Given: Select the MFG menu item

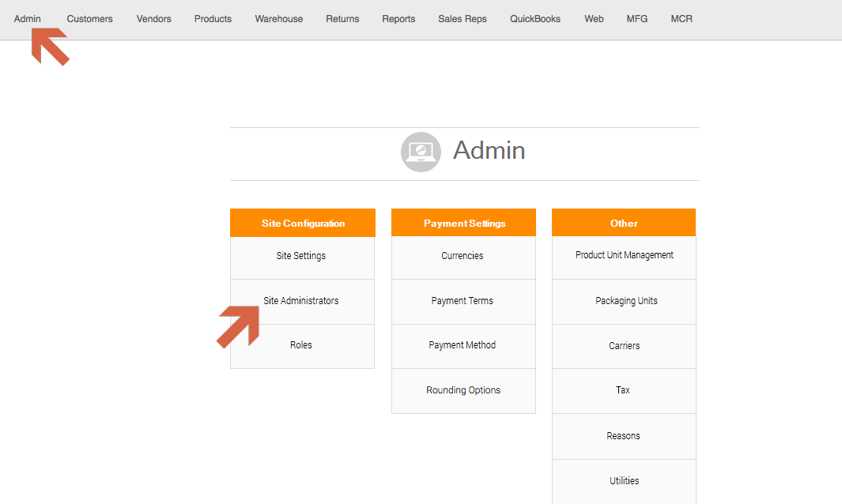Looking at the screenshot, I should (x=636, y=19).
